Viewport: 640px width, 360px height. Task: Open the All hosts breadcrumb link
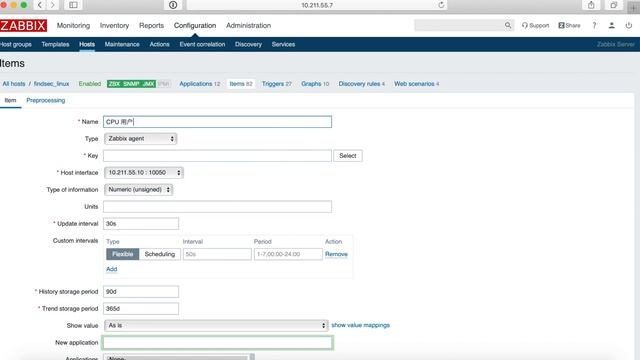(x=14, y=84)
